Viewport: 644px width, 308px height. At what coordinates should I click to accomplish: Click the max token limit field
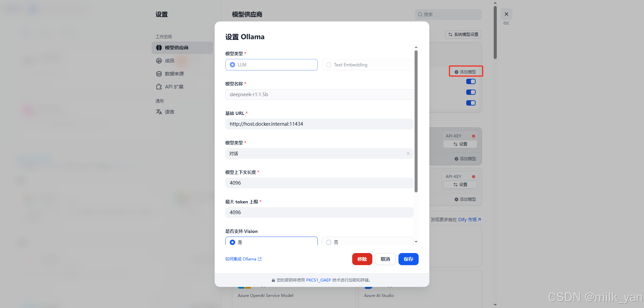click(x=319, y=212)
